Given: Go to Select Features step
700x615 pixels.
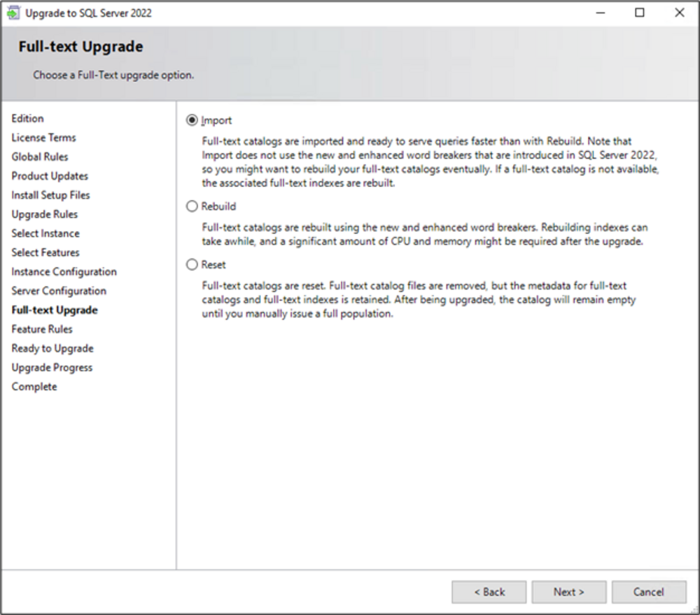Looking at the screenshot, I should [x=45, y=253].
